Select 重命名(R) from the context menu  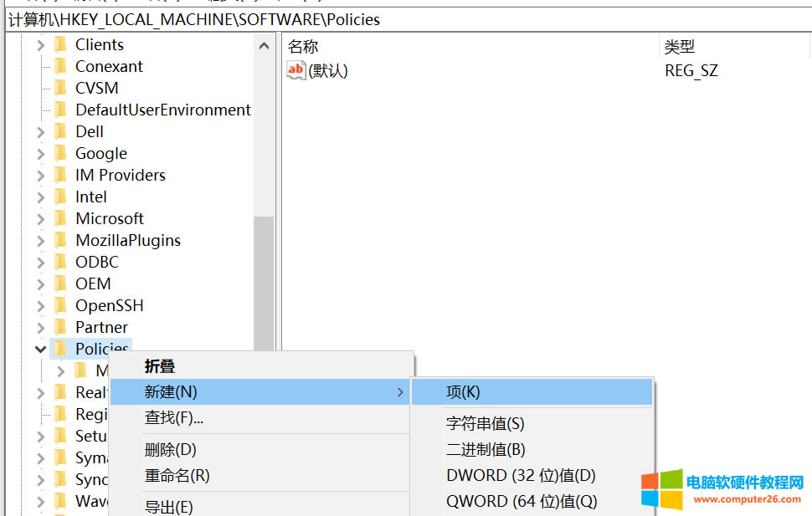click(x=177, y=476)
